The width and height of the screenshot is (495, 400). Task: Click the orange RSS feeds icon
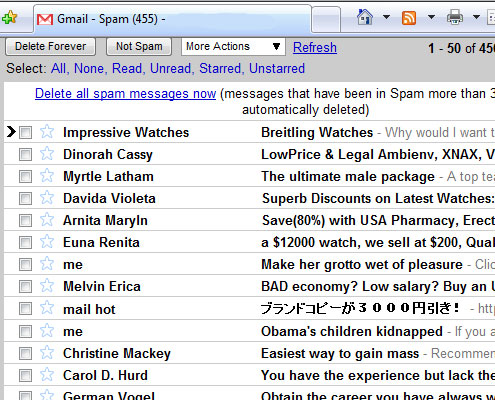tap(409, 18)
